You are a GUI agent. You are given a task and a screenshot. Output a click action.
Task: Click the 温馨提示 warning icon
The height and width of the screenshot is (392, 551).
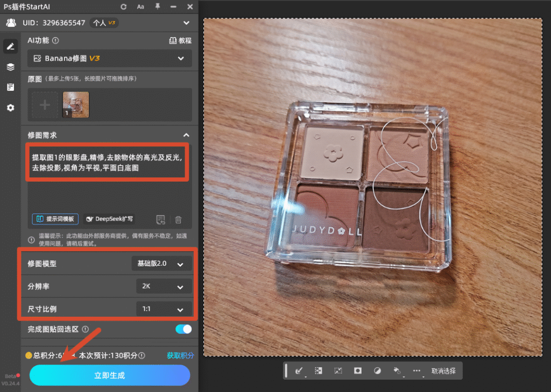point(31,240)
